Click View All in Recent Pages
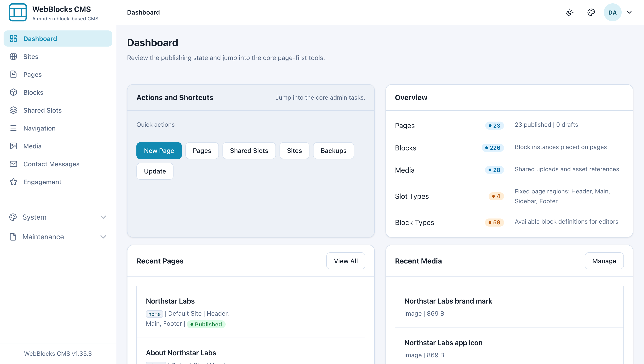The image size is (644, 364). pos(346,261)
